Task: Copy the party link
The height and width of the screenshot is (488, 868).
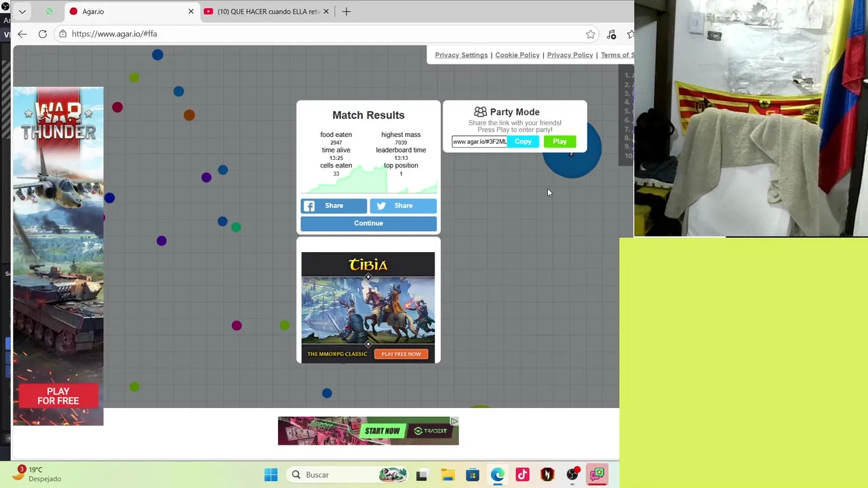Action: tap(523, 142)
